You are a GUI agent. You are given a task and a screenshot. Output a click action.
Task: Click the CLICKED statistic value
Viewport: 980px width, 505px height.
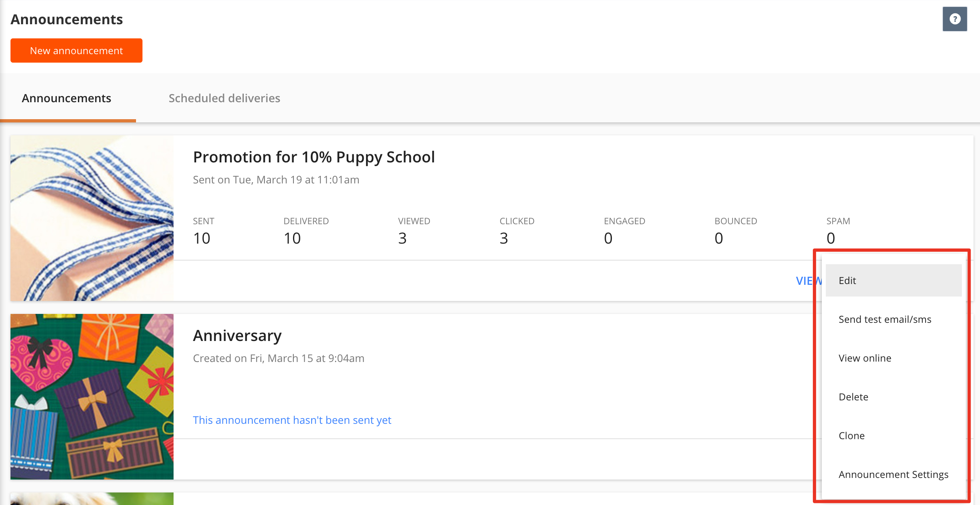point(503,238)
